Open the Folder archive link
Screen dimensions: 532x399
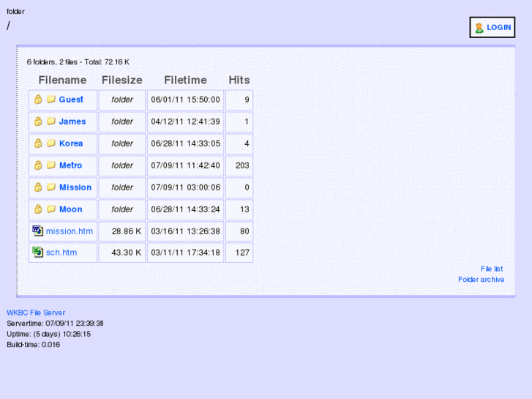click(481, 280)
